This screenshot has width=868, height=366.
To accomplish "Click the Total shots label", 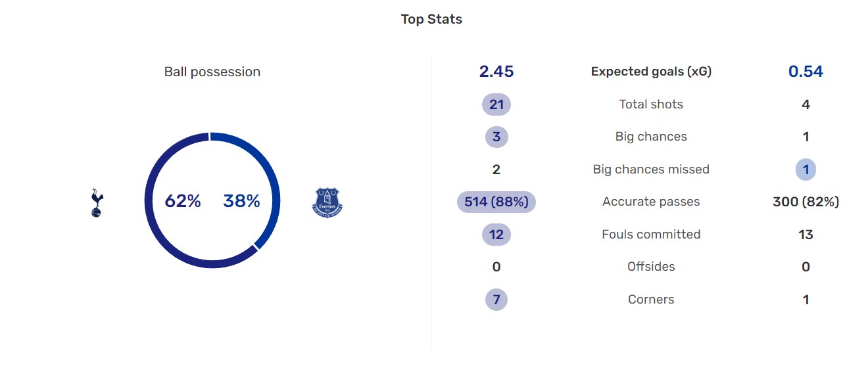I will point(651,104).
